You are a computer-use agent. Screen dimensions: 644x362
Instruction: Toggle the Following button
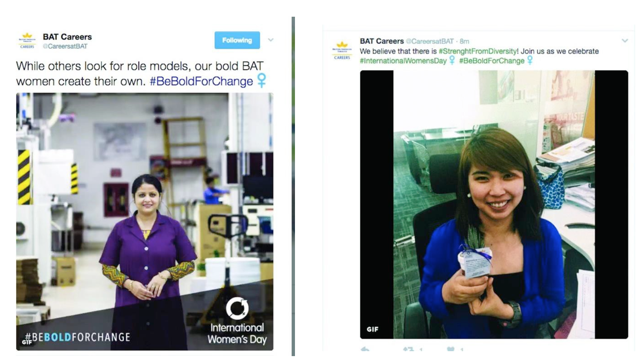click(x=237, y=40)
